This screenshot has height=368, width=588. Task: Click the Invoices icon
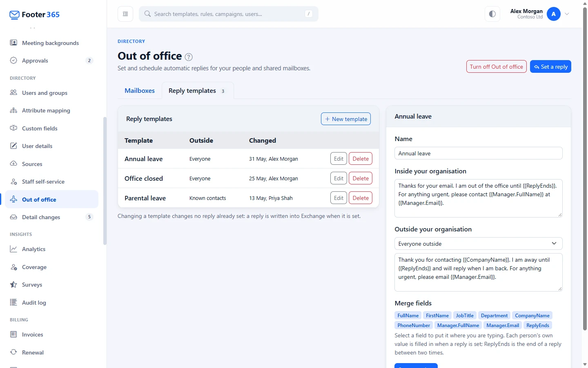point(13,334)
